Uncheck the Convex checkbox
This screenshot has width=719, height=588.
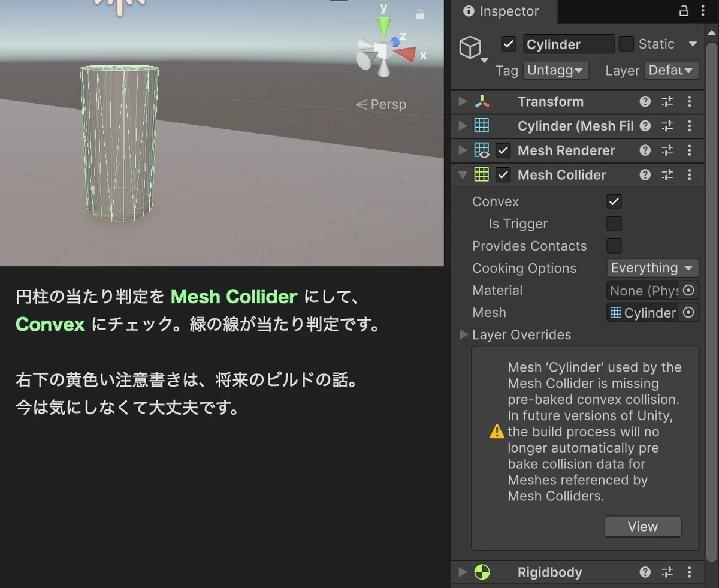click(x=614, y=201)
